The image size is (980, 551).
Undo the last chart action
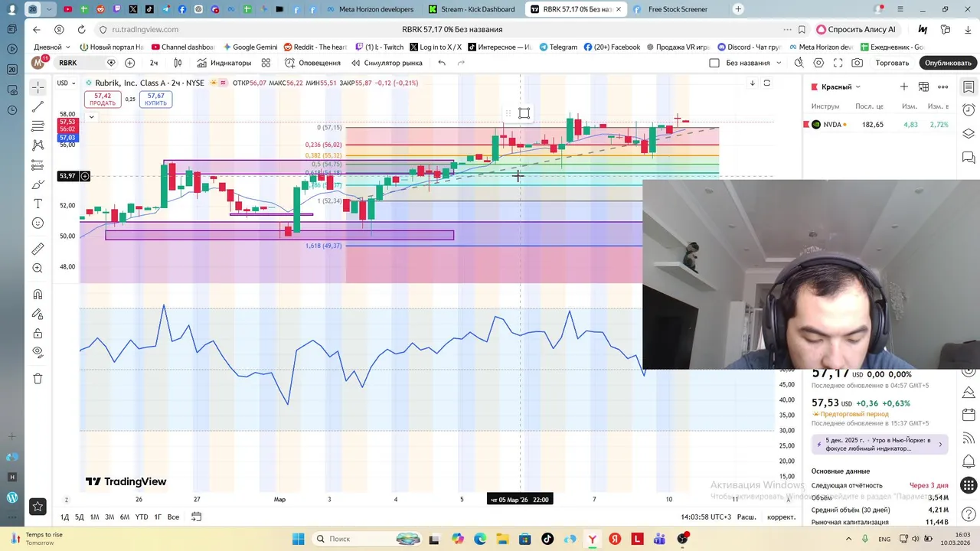442,63
